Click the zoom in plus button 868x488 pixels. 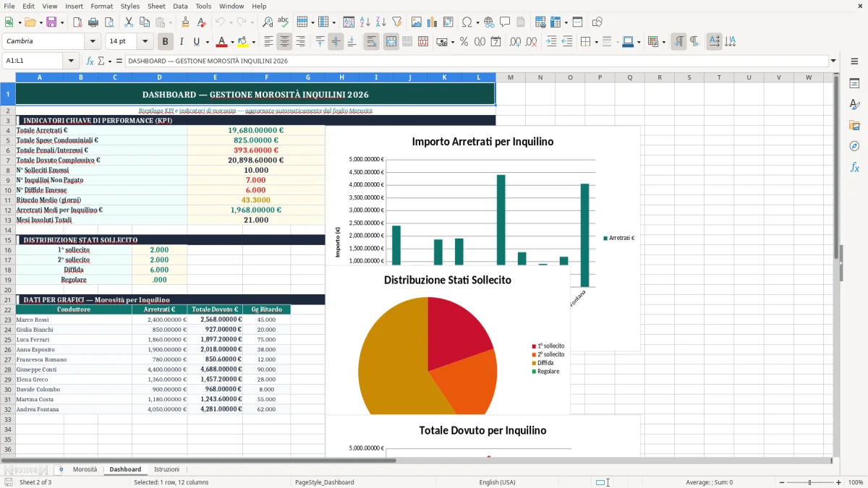click(x=838, y=482)
